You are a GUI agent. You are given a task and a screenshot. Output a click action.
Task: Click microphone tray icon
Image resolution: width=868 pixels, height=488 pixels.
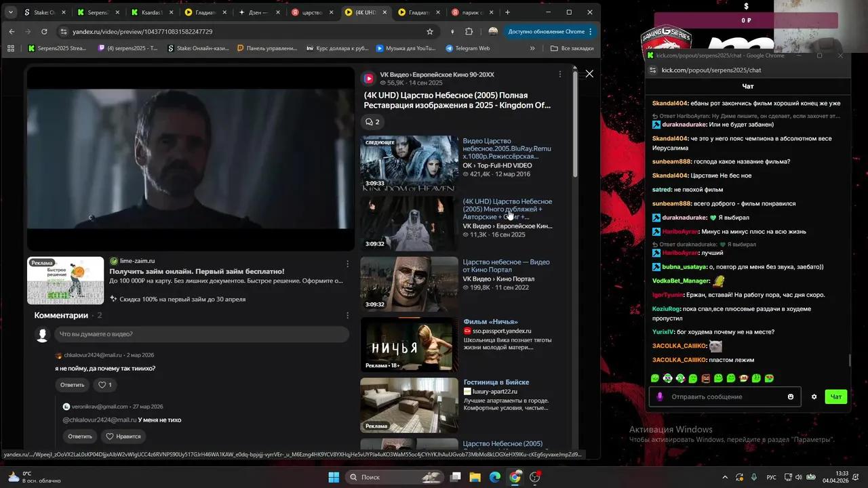754,477
